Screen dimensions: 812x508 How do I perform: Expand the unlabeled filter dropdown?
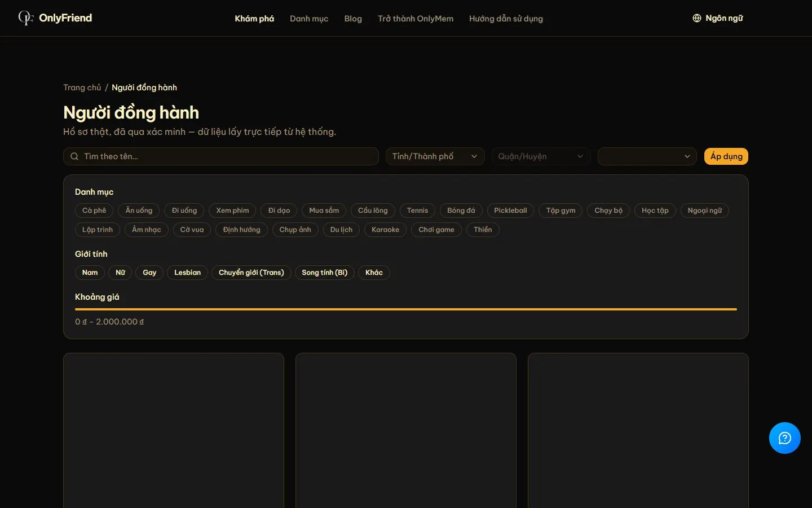click(647, 156)
